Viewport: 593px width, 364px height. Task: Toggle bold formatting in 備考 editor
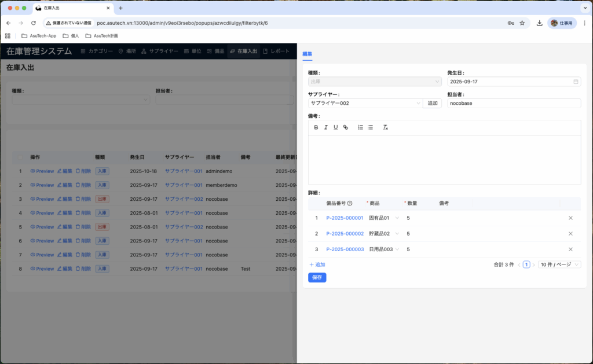click(x=316, y=127)
